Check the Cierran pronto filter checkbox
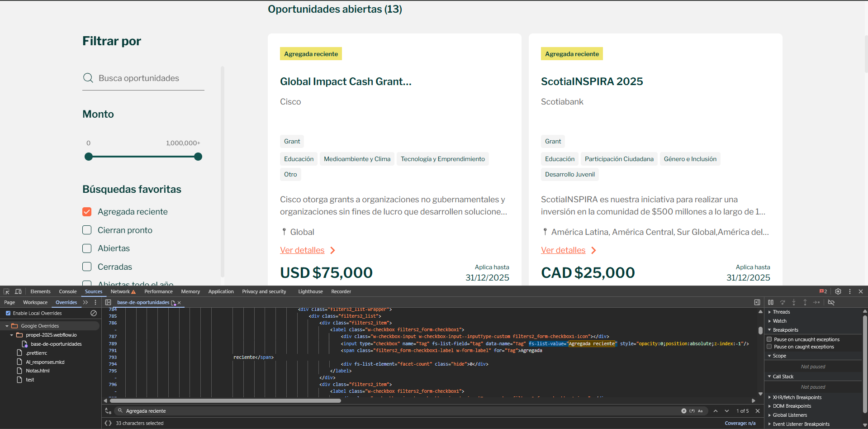This screenshot has height=429, width=868. (x=87, y=230)
